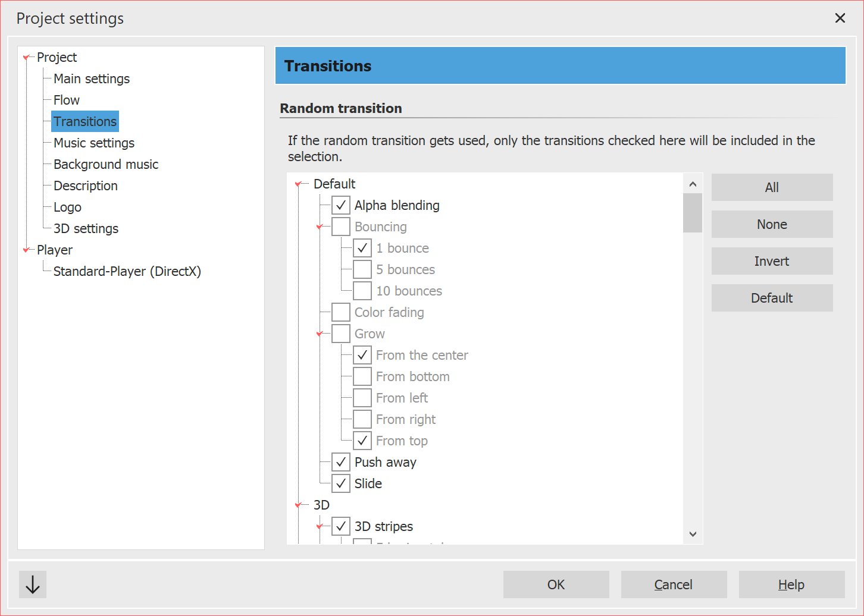The height and width of the screenshot is (616, 864).
Task: Open the Background music settings
Action: [106, 164]
